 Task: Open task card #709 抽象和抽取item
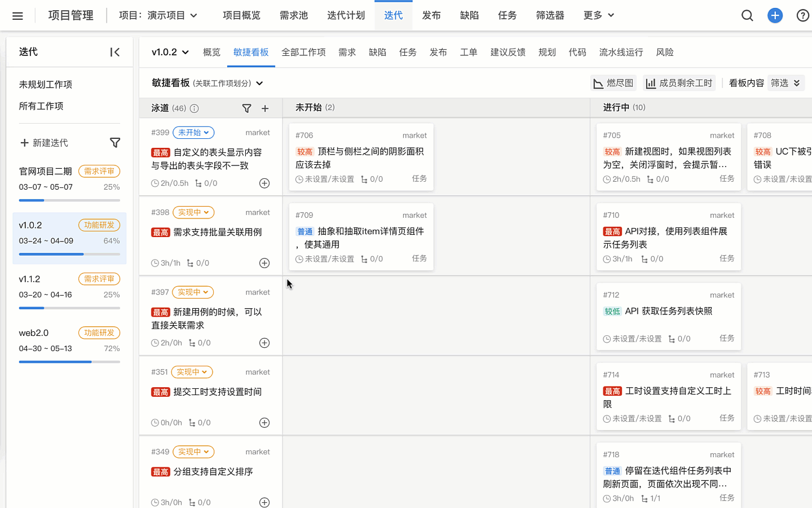tap(361, 237)
